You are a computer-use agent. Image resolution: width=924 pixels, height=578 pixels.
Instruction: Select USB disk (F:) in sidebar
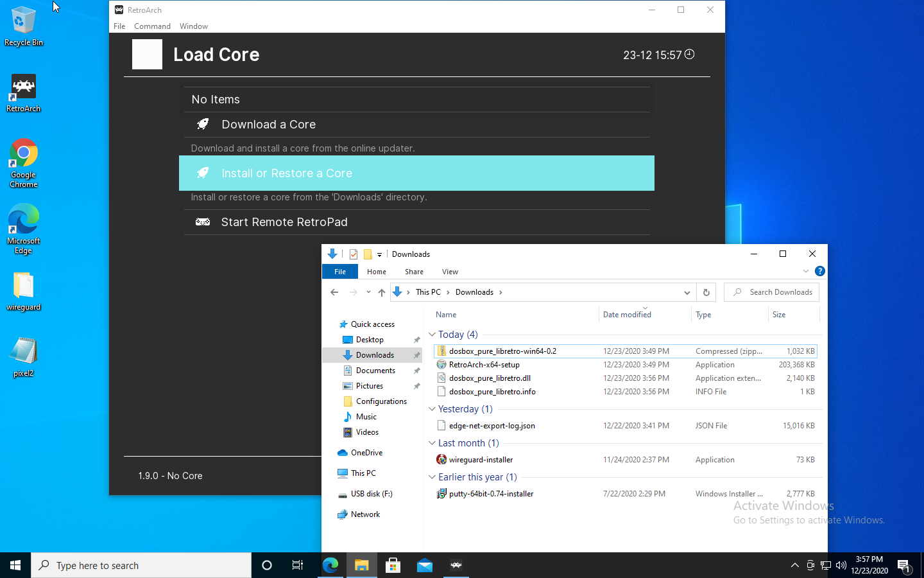pos(372,494)
